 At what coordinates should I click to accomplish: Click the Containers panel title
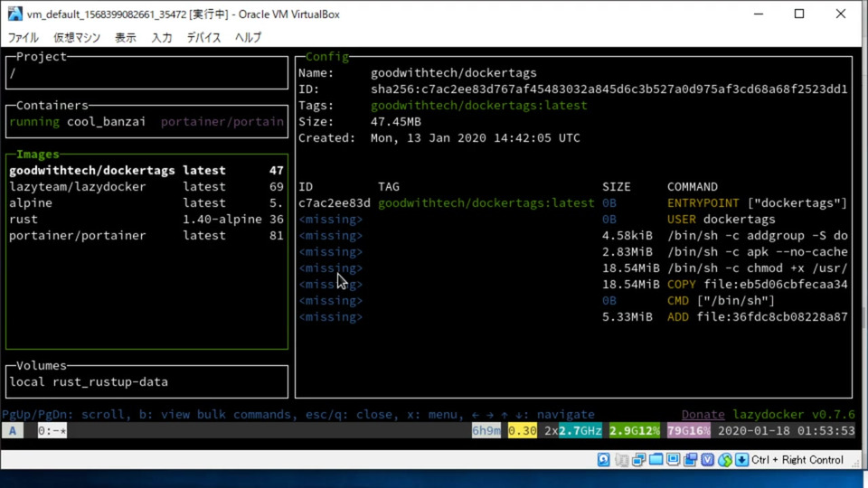[52, 105]
